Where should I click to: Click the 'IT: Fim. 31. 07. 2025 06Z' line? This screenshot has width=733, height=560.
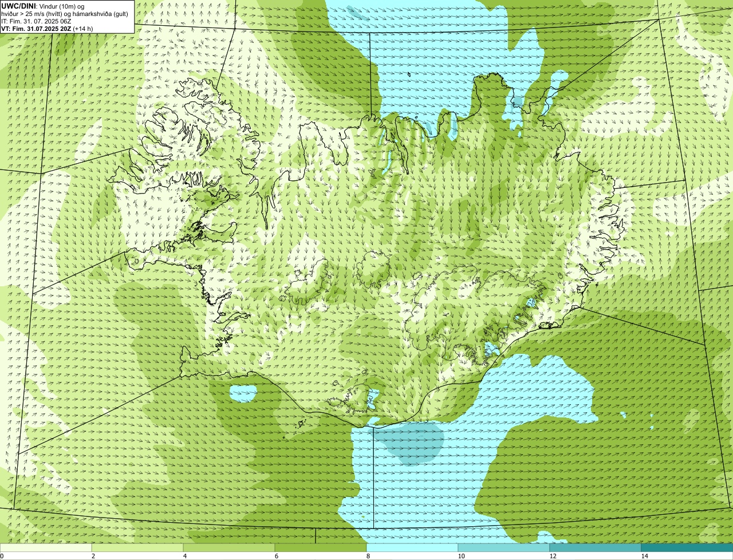tap(36, 21)
